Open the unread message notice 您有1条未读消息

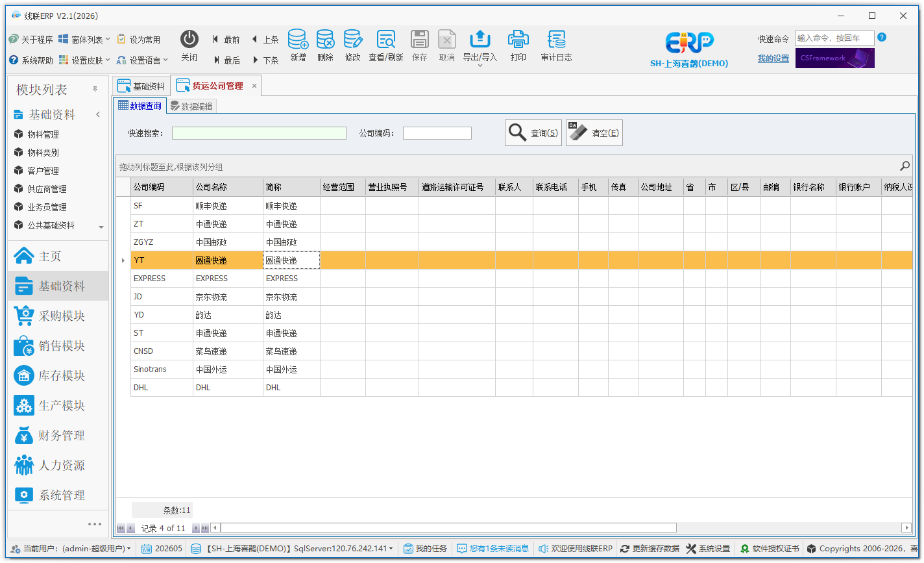tap(493, 549)
